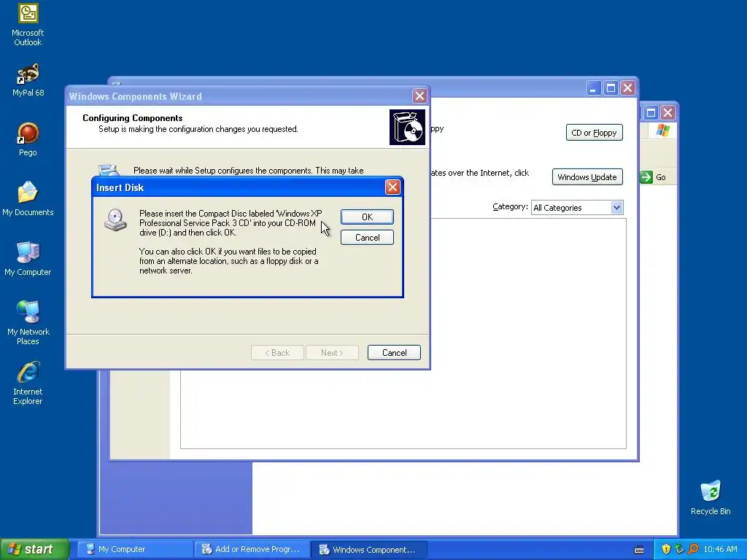
Task: Open the MyPal 68 desktop shortcut
Action: (28, 80)
